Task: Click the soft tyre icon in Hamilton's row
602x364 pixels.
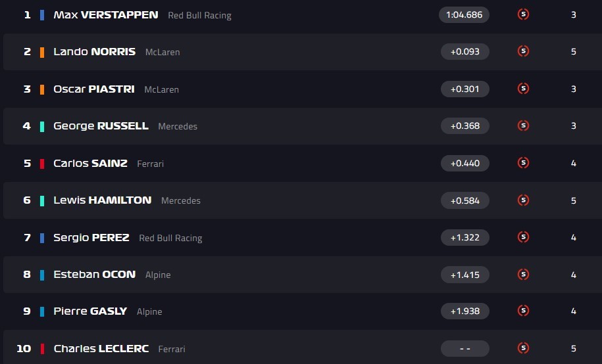Action: (x=523, y=200)
